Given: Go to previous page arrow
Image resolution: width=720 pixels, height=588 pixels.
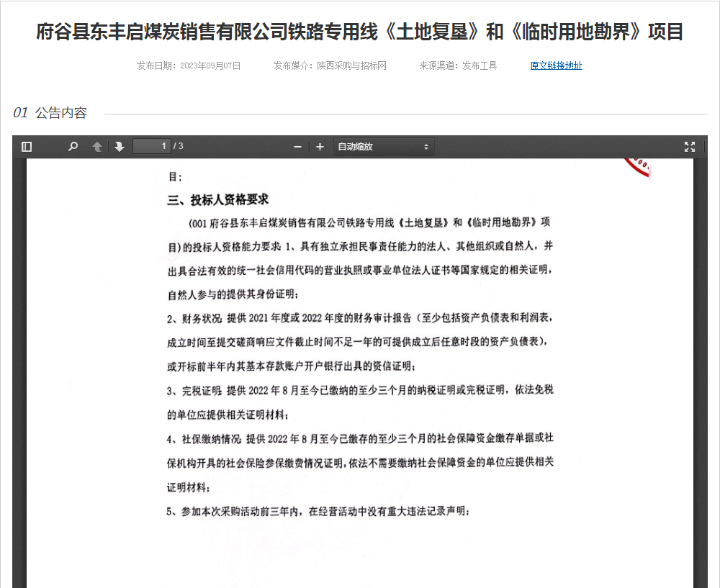Looking at the screenshot, I should click(97, 146).
